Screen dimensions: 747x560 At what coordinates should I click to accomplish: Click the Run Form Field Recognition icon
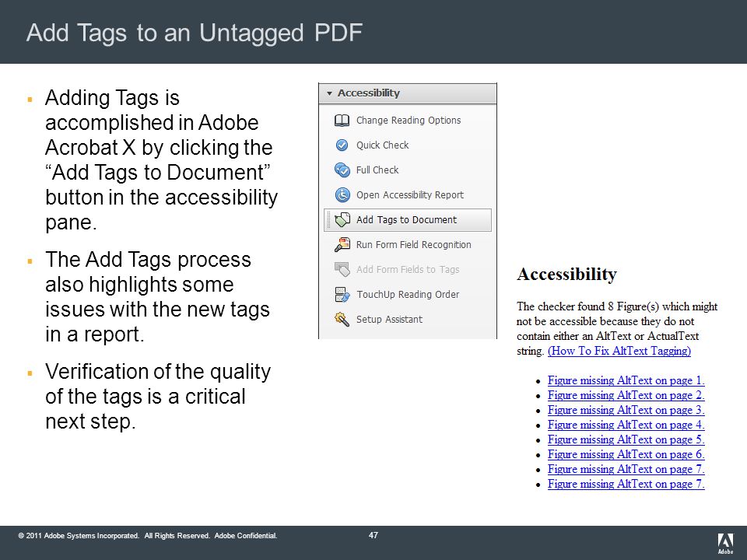(342, 245)
